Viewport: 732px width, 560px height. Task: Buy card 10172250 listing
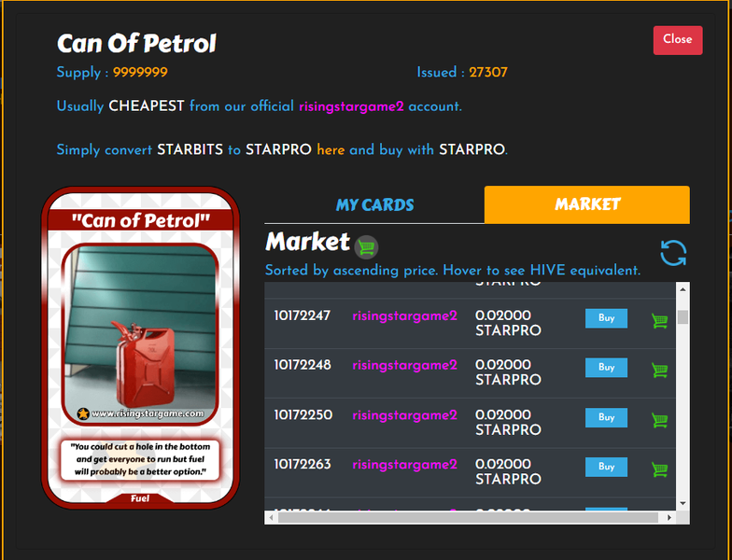pos(606,418)
